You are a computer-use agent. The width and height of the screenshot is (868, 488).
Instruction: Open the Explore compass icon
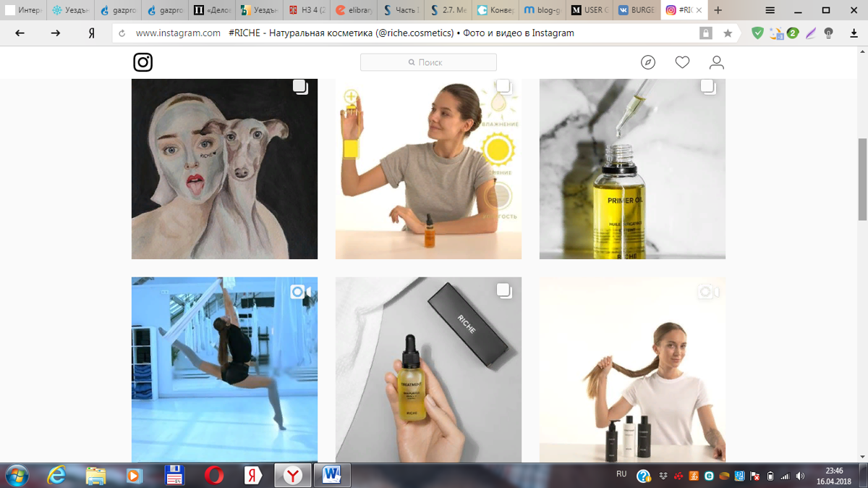pyautogui.click(x=648, y=62)
